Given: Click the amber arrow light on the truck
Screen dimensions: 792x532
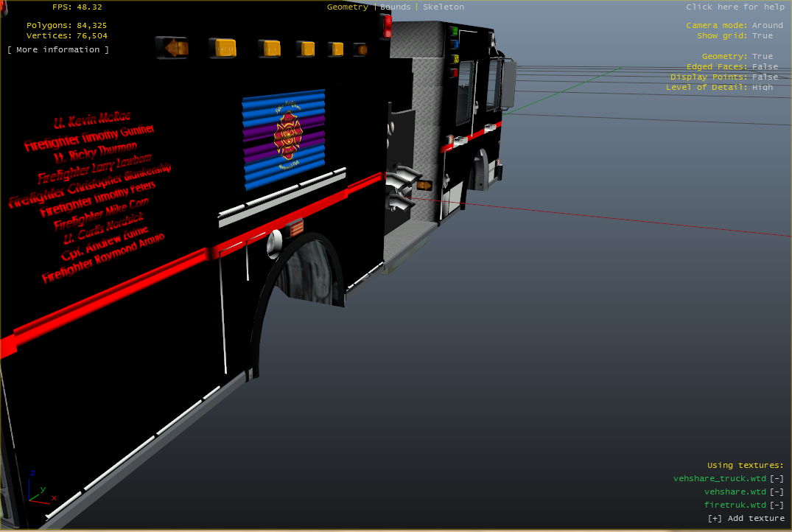Looking at the screenshot, I should pos(172,49).
